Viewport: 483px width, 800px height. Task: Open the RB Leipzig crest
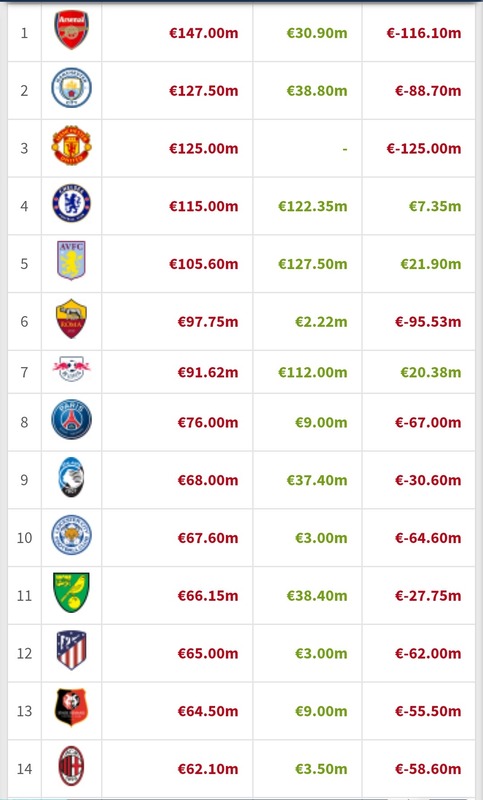(71, 369)
